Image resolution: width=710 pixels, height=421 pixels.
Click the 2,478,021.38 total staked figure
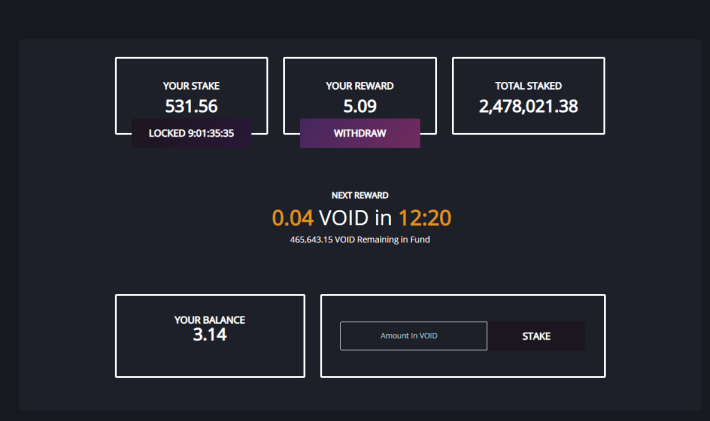[528, 106]
